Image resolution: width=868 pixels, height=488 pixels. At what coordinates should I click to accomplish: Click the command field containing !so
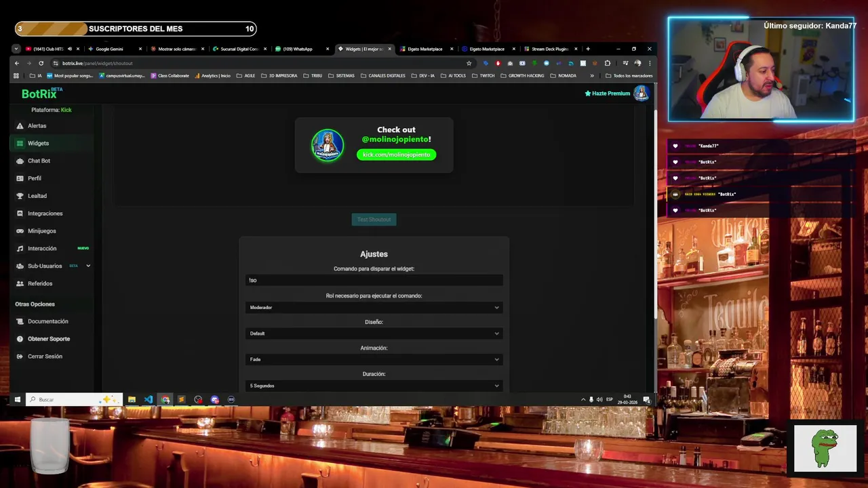click(x=374, y=280)
